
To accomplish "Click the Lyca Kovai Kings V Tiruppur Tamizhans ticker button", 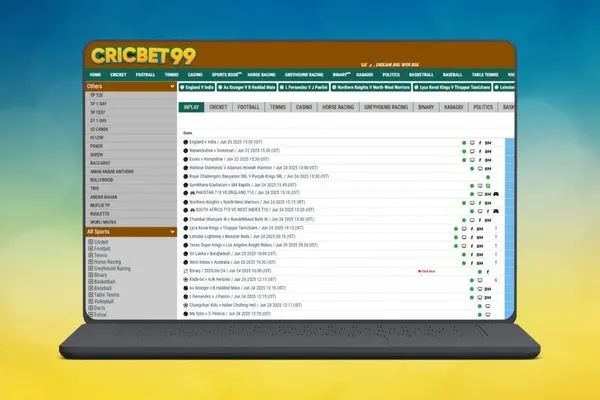I will click(452, 87).
